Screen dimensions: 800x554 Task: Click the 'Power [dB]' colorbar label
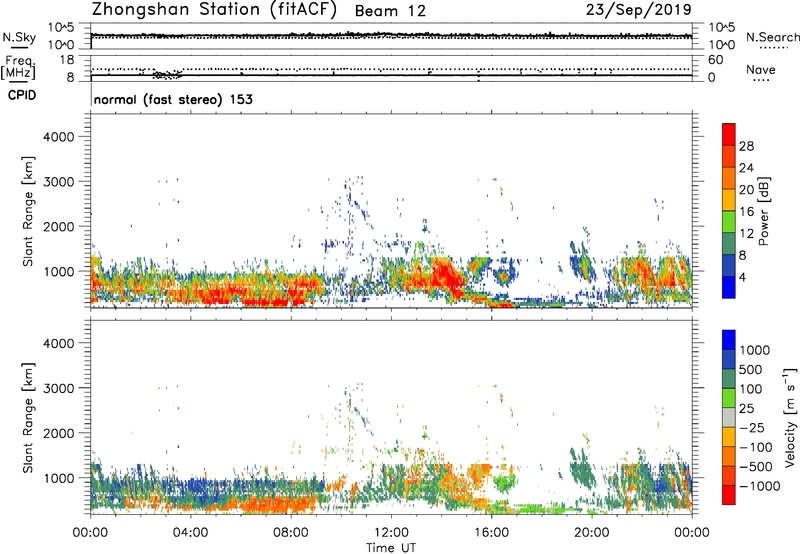click(763, 211)
